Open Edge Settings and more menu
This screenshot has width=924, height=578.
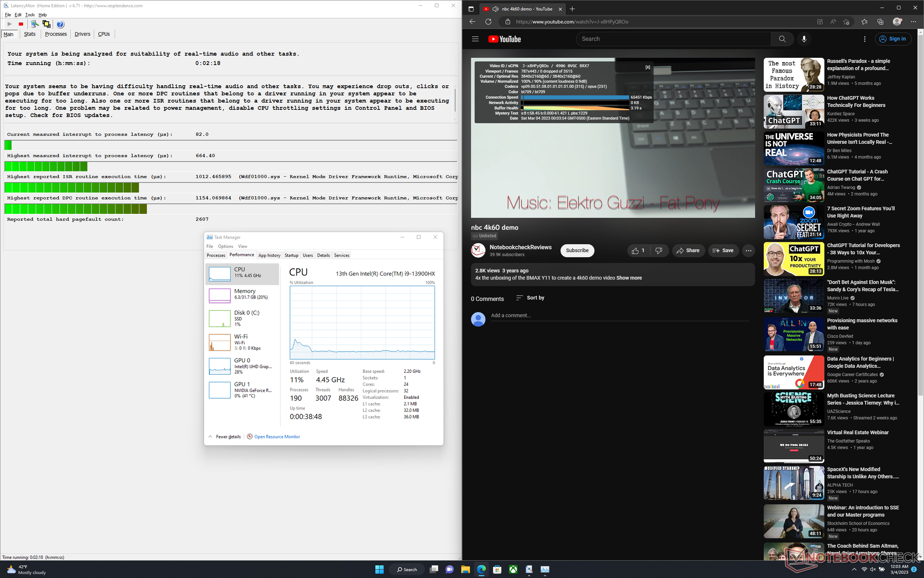(913, 22)
